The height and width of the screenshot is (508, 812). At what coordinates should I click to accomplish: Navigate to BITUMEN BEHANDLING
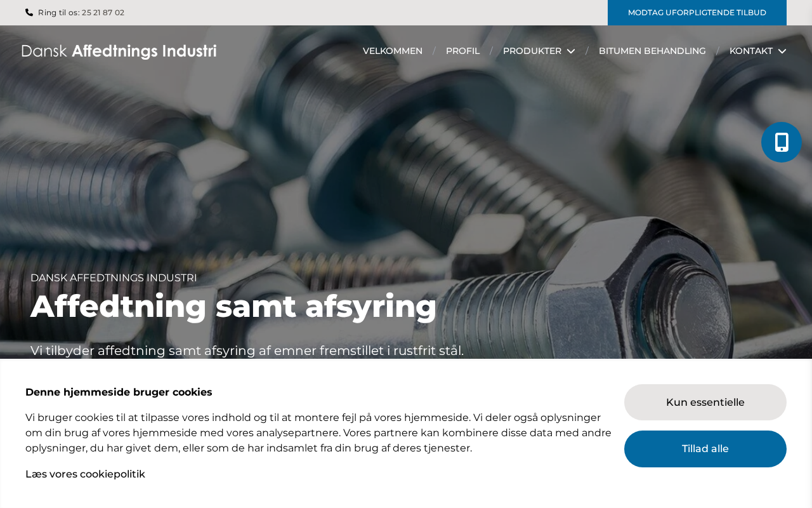[x=652, y=51]
